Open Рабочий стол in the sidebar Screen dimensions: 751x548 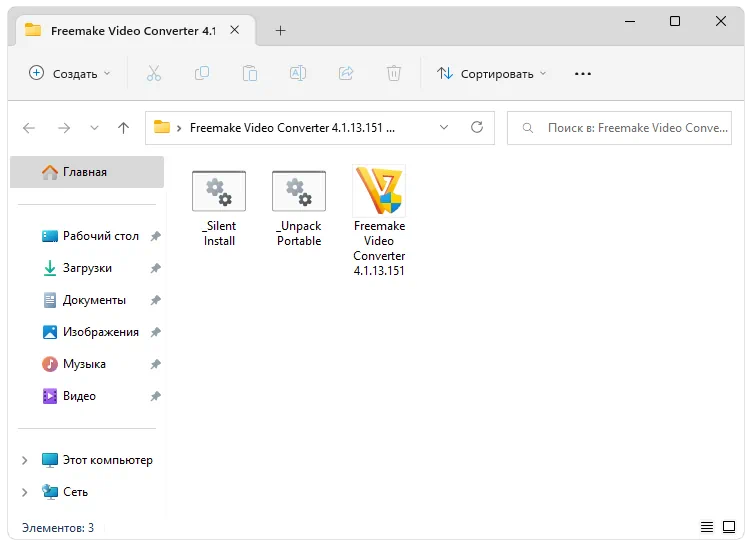[x=101, y=236]
